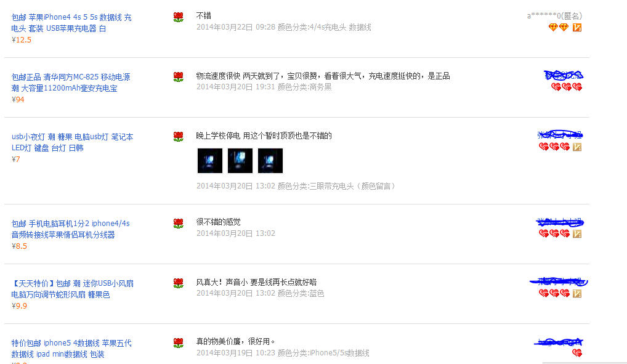Viewport: 627px width, 364px height.
Task: Click the orange badge icon beside the diamonds
Action: pos(577,27)
